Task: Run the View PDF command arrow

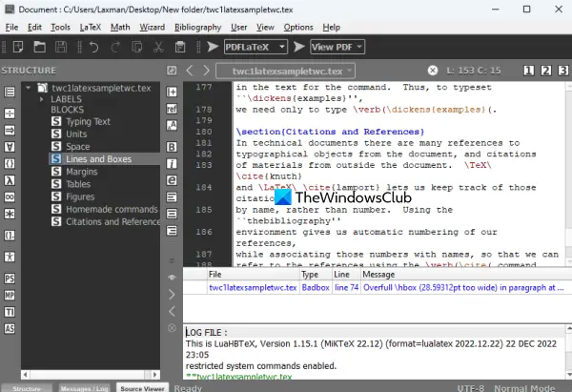Action: pos(299,47)
